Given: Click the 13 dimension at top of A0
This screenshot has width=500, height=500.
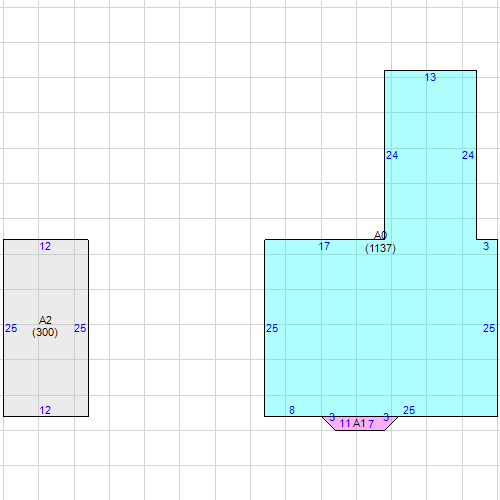Looking at the screenshot, I should (x=430, y=77).
